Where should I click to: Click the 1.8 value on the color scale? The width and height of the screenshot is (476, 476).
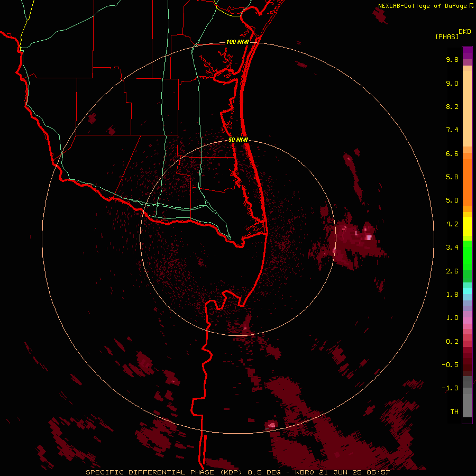(x=452, y=295)
